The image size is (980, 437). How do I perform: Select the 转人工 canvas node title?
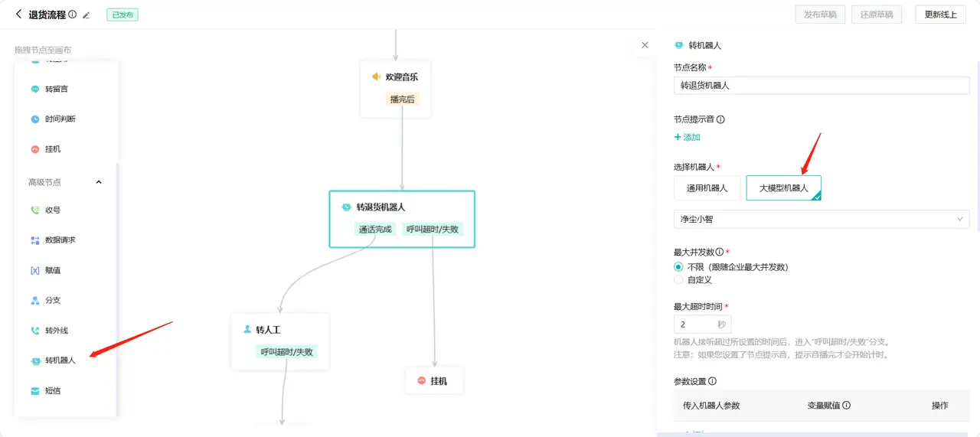tap(268, 329)
